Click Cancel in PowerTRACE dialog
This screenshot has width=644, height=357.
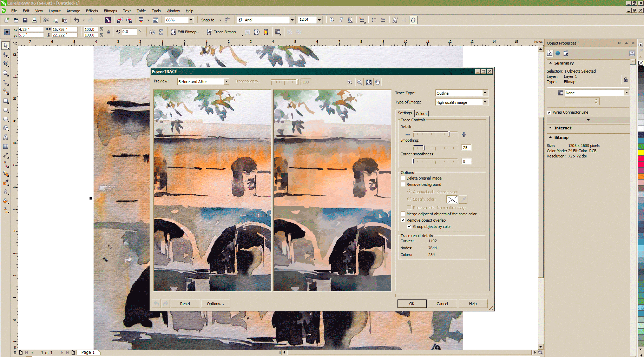tap(442, 304)
